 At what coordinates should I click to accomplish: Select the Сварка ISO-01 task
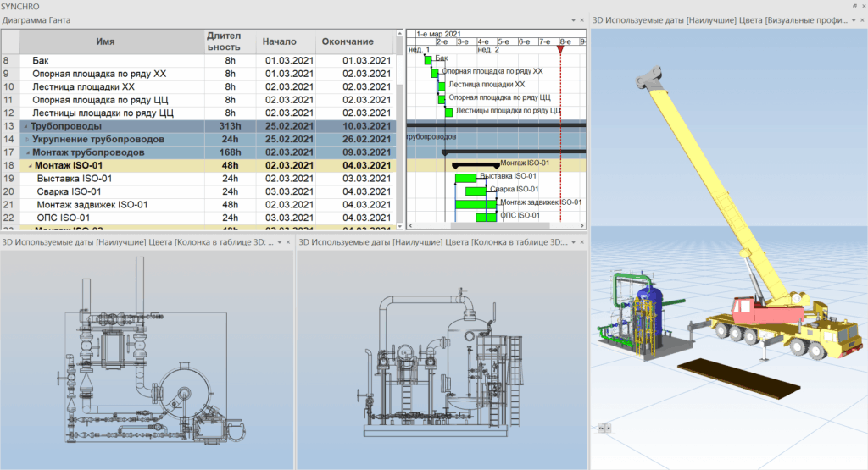coord(198,192)
